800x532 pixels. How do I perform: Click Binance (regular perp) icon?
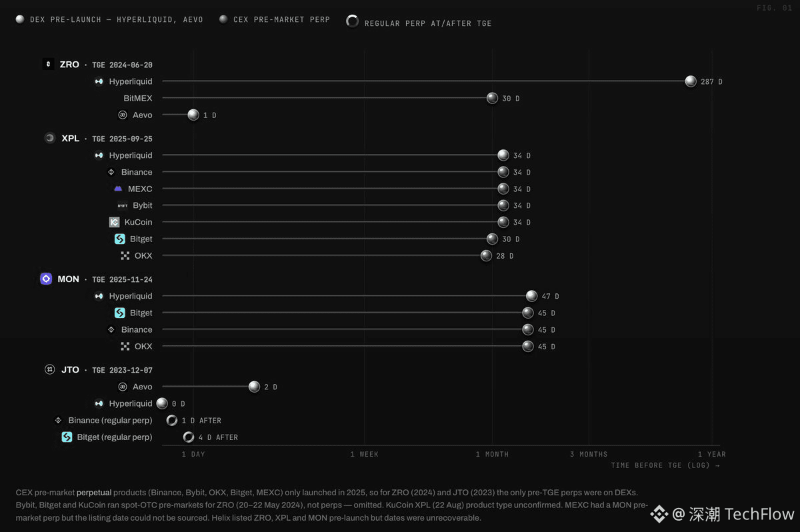click(58, 420)
